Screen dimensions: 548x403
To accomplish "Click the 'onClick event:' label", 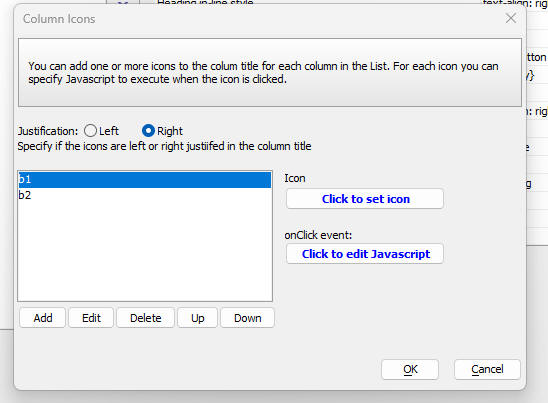I will [x=318, y=235].
